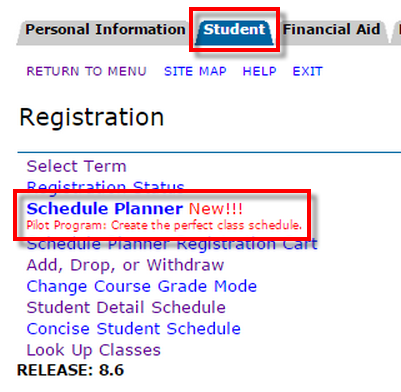Click the Registration page heading
Screen dimensions: 401x392
[92, 118]
